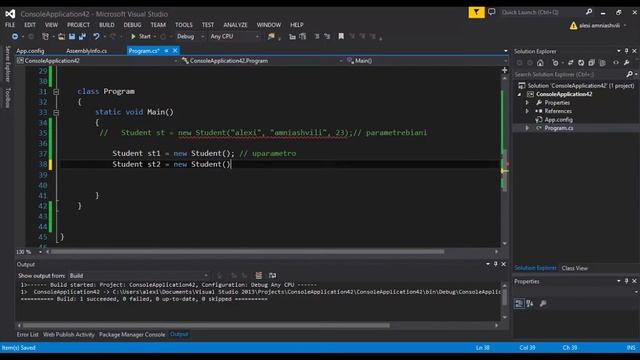Click the Open File folder icon
Screen dimensions: 640x360
click(61, 36)
